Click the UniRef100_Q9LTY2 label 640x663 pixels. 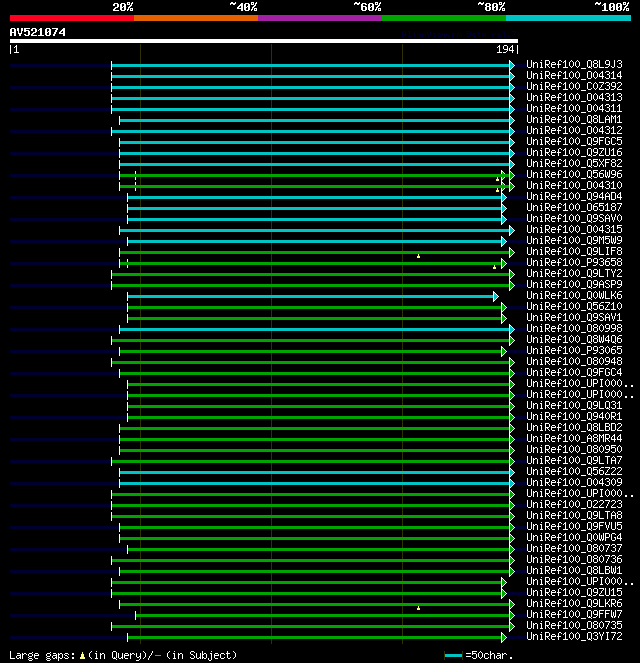click(574, 273)
